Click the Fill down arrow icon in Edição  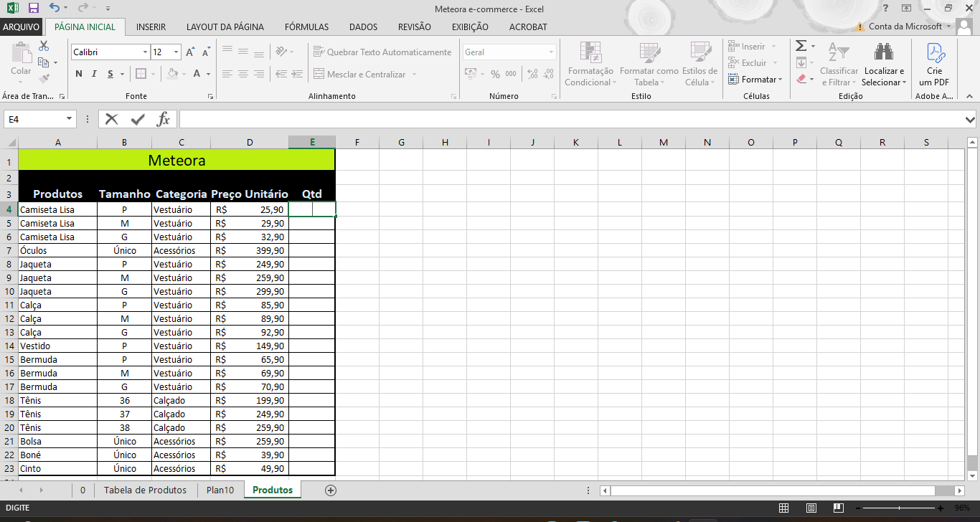[x=801, y=63]
